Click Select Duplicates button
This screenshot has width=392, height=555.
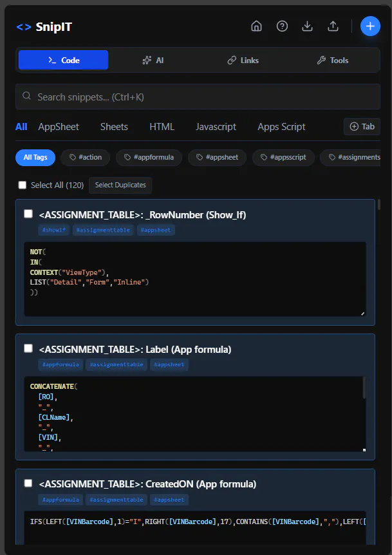[x=120, y=185]
